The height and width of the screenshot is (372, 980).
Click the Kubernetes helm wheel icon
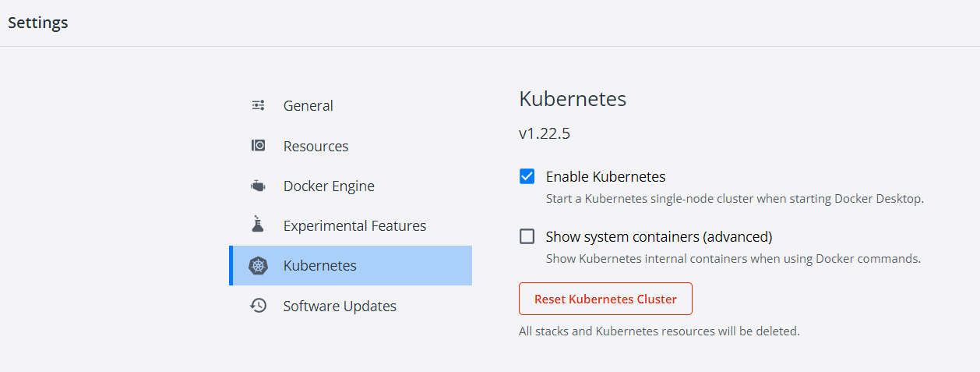(258, 266)
